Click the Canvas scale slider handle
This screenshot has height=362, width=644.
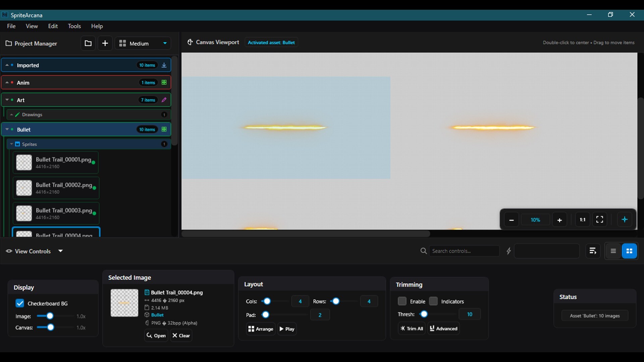50,327
